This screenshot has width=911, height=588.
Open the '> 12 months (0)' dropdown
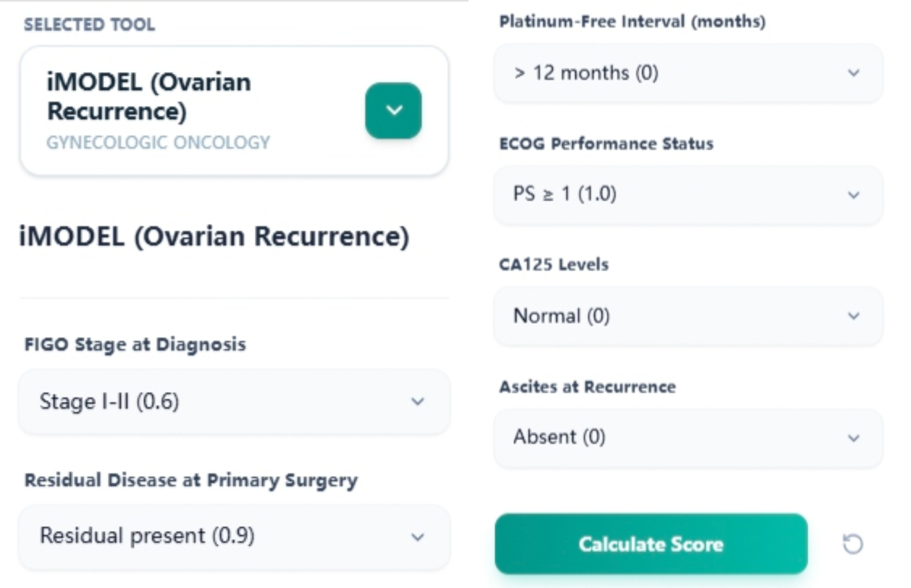[680, 72]
